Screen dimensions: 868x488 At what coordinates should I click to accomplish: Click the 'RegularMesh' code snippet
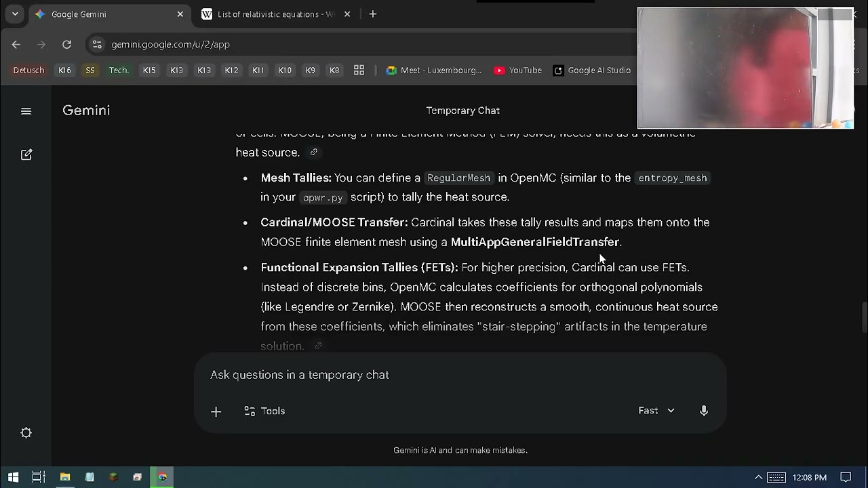[458, 178]
